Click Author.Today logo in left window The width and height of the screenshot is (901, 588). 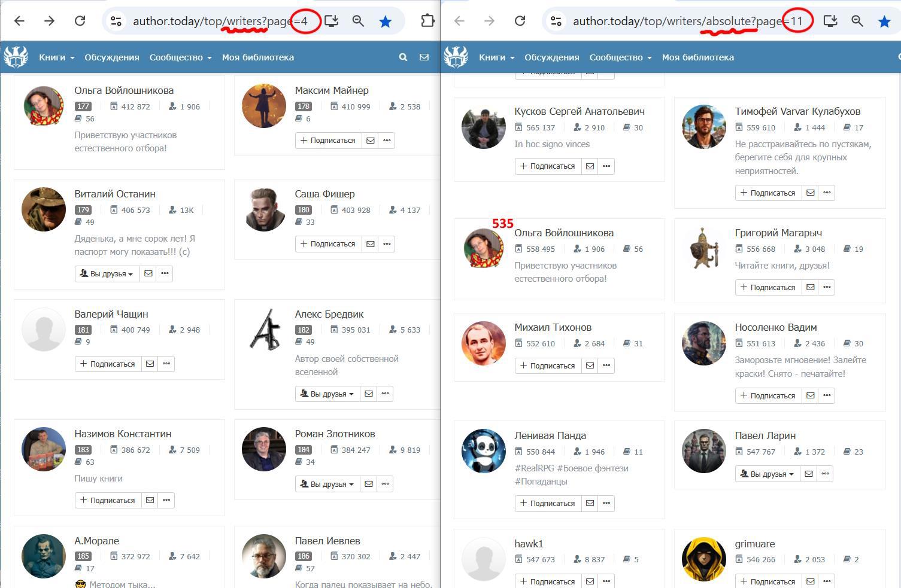click(16, 57)
